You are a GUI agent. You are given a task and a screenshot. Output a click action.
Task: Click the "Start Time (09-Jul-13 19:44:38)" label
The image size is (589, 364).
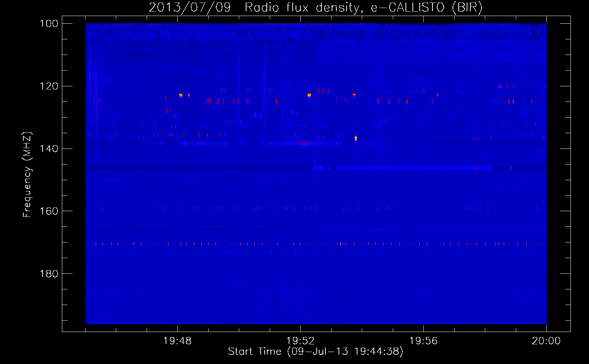[316, 352]
